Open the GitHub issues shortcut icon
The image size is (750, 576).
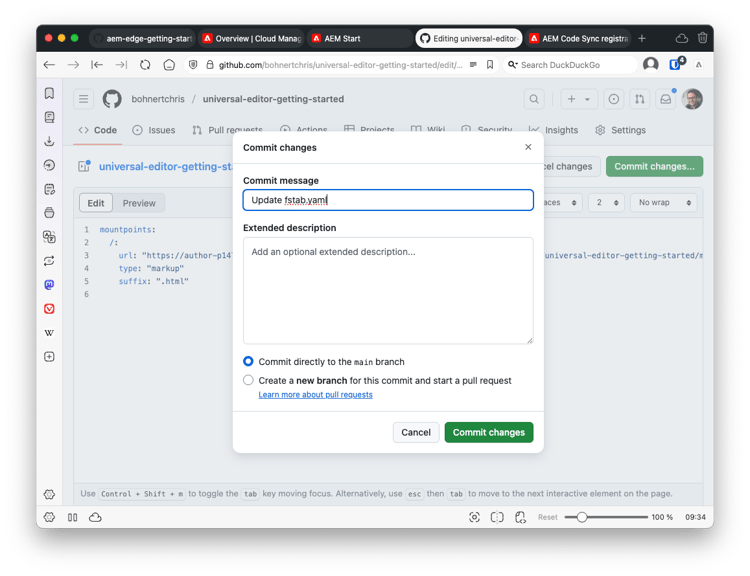614,99
